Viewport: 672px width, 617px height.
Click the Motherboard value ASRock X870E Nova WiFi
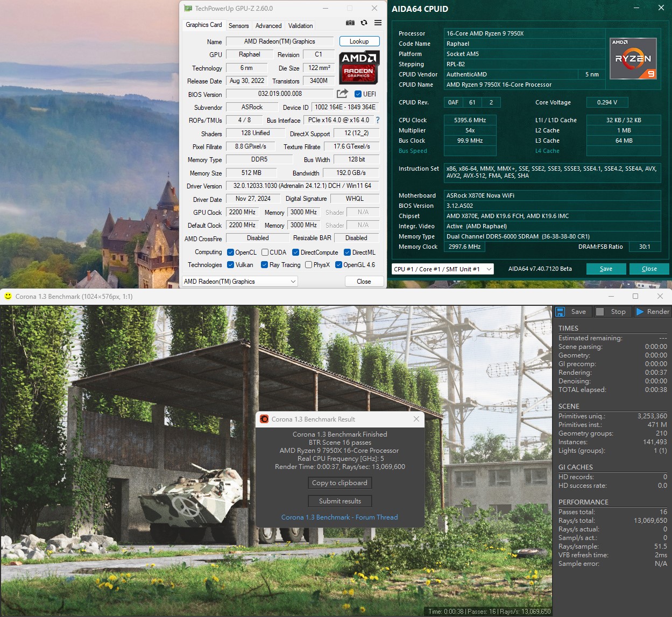[553, 195]
